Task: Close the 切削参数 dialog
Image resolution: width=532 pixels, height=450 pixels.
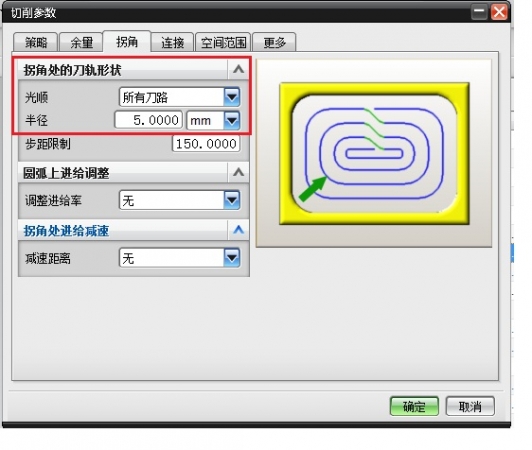Action: tap(499, 12)
